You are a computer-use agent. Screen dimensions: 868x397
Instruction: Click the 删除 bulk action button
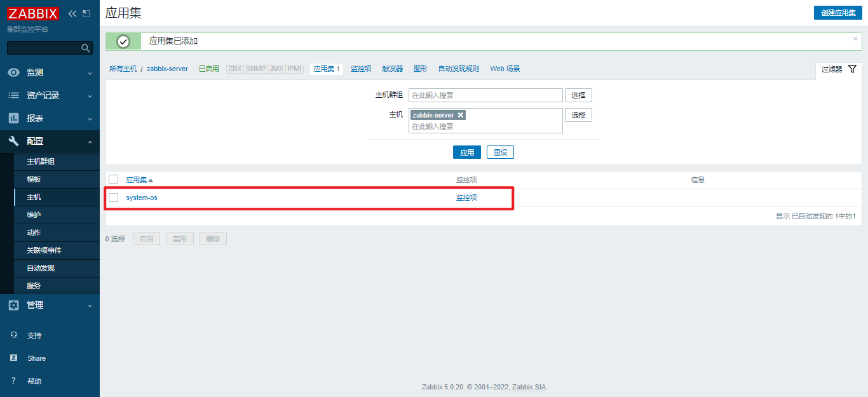(x=213, y=239)
